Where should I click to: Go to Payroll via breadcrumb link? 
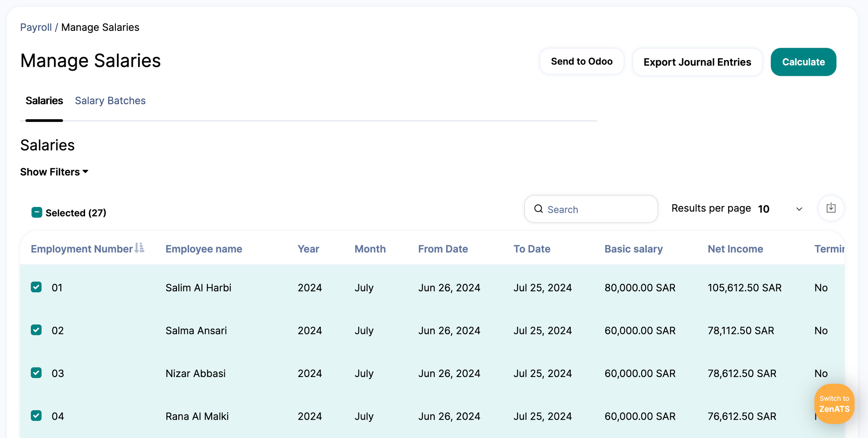click(36, 27)
